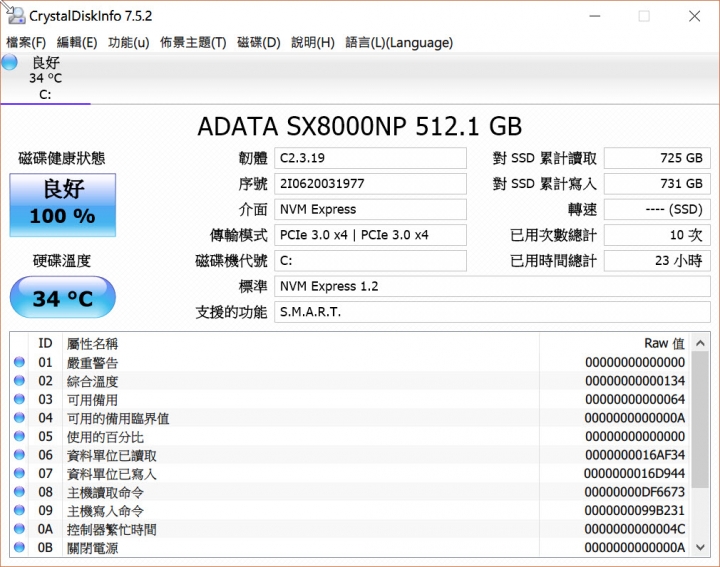Click status icon of row 08 主機讀取命令
The width and height of the screenshot is (720, 567).
19,492
